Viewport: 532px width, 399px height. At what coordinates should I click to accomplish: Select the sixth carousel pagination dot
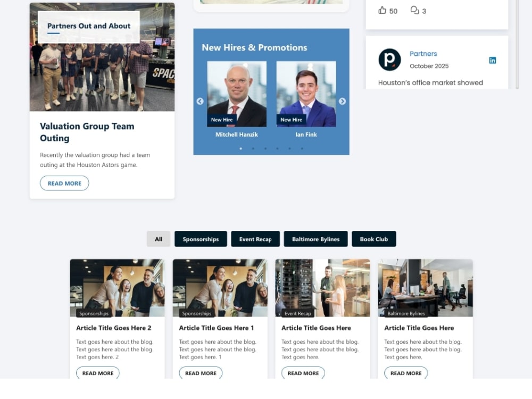coord(302,148)
